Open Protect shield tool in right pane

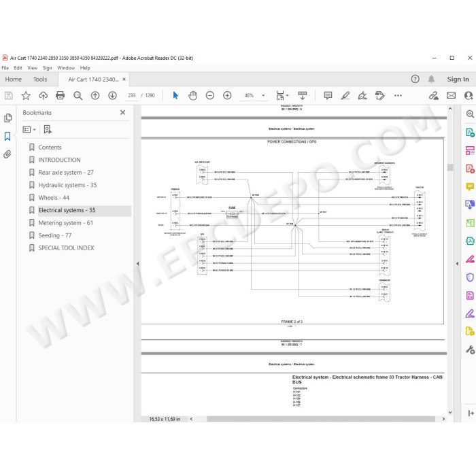click(x=470, y=277)
